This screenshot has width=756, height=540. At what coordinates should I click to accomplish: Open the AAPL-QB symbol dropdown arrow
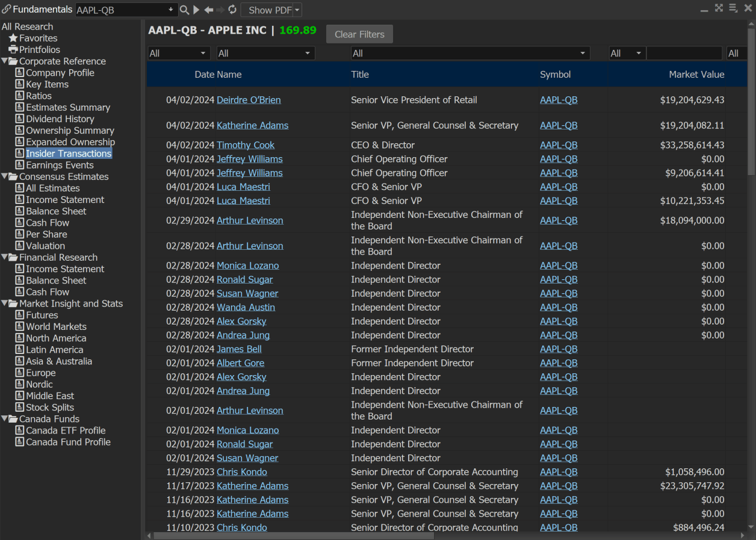pos(171,10)
